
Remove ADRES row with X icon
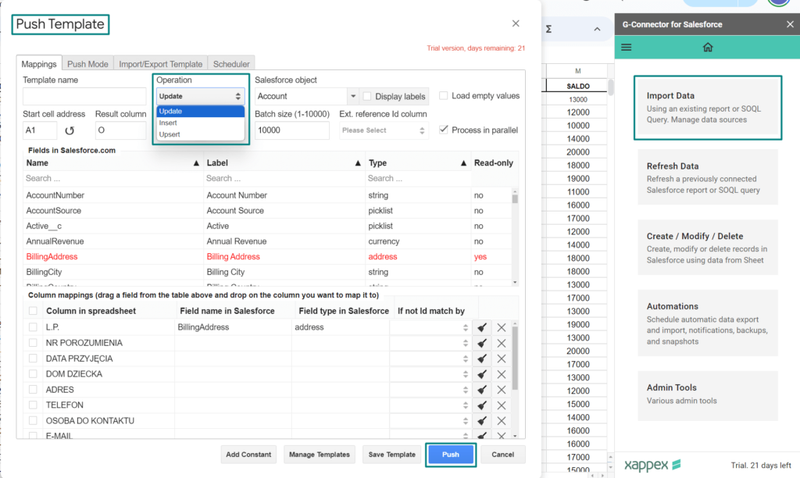click(502, 390)
